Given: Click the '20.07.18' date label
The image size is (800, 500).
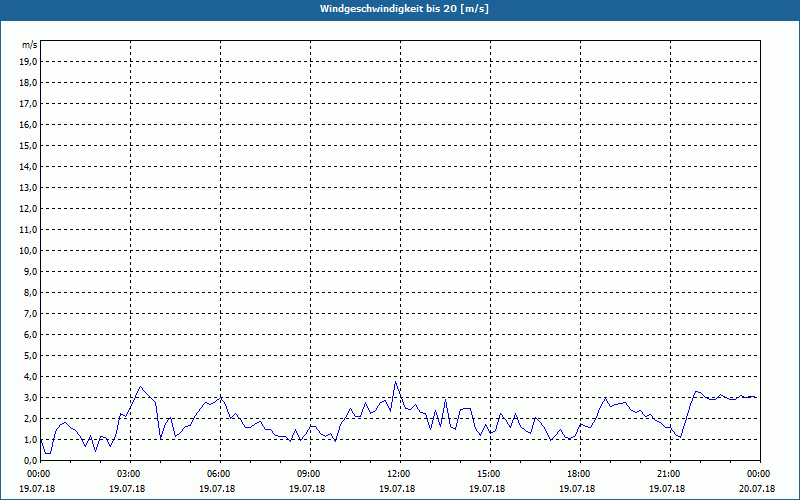Looking at the screenshot, I should [757, 489].
